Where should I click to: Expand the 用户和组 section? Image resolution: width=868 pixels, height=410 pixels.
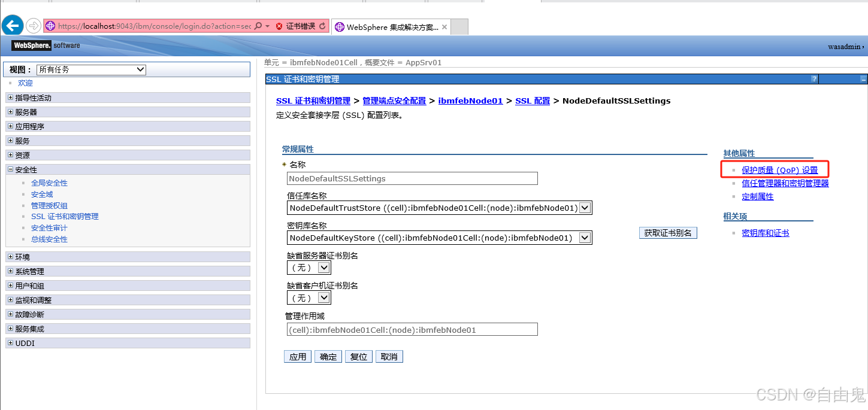pos(10,286)
